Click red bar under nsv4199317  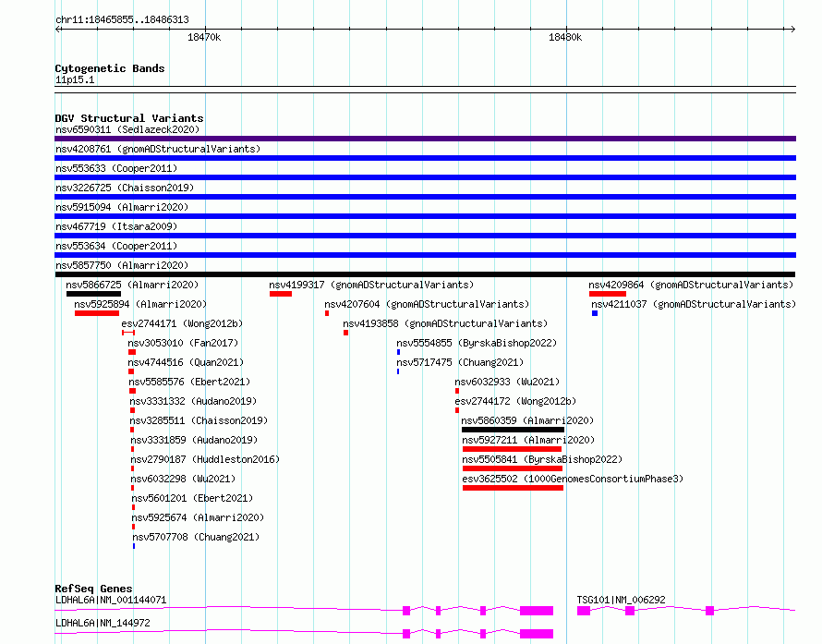click(281, 294)
